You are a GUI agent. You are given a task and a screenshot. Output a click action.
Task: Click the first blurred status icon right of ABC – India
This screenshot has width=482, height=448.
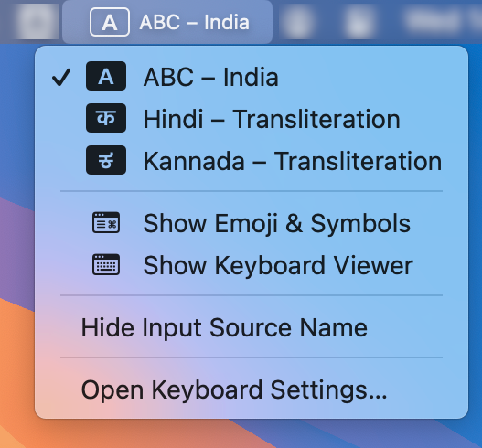coord(297,22)
